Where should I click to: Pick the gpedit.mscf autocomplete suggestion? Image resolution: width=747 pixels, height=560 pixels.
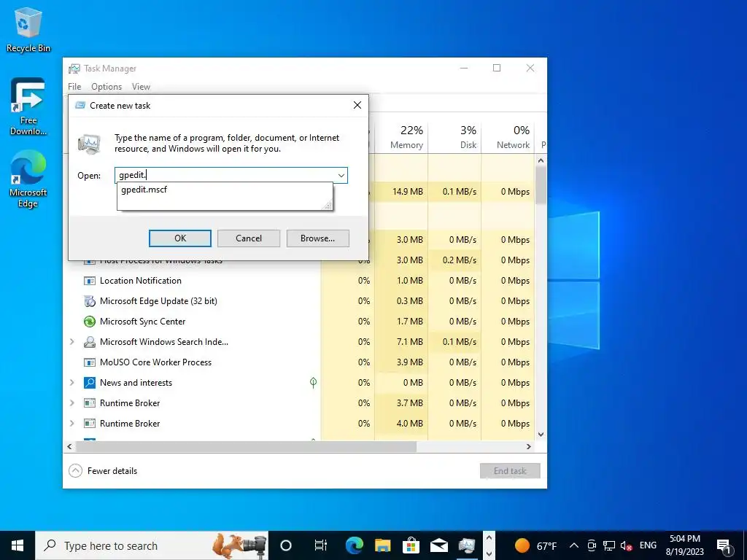coord(225,190)
